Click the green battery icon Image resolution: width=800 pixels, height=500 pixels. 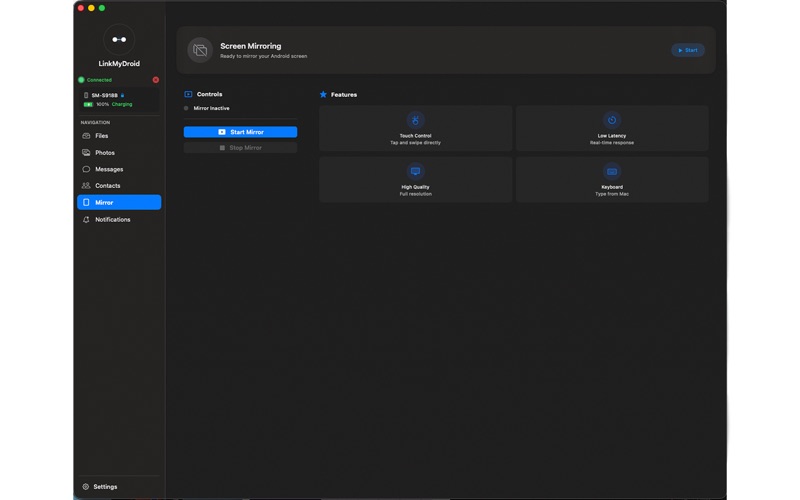pyautogui.click(x=88, y=104)
